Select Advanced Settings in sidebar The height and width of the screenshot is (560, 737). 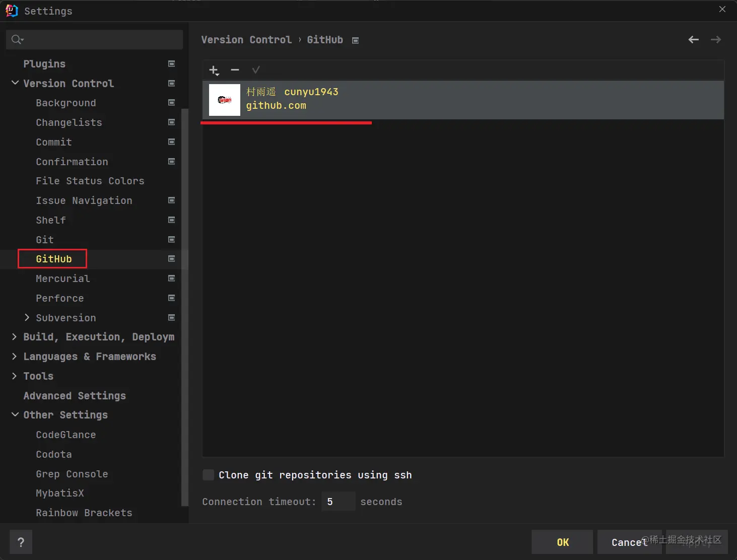(x=75, y=396)
